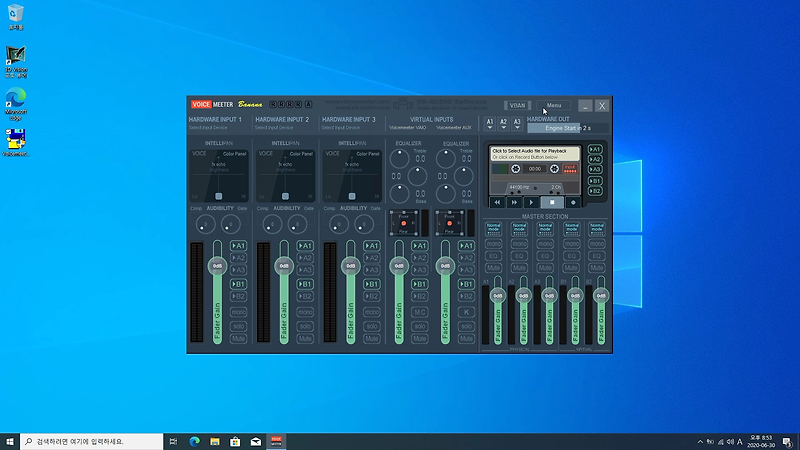
Task: Click Hardware Input 1 gate knob
Action: [x=231, y=224]
